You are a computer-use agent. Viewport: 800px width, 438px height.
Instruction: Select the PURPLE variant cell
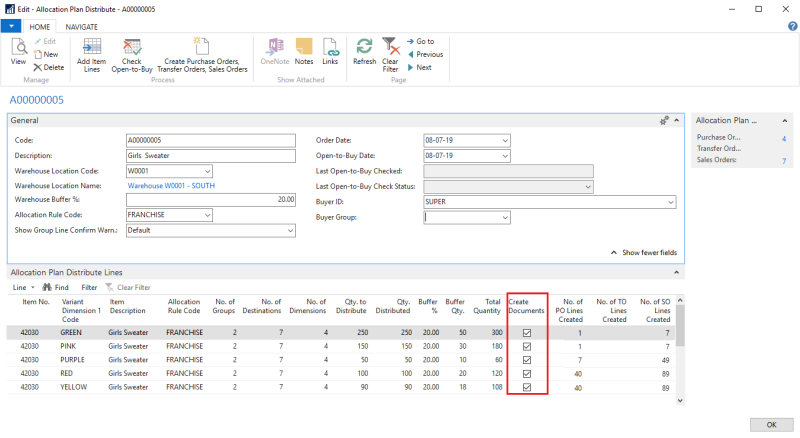point(72,360)
